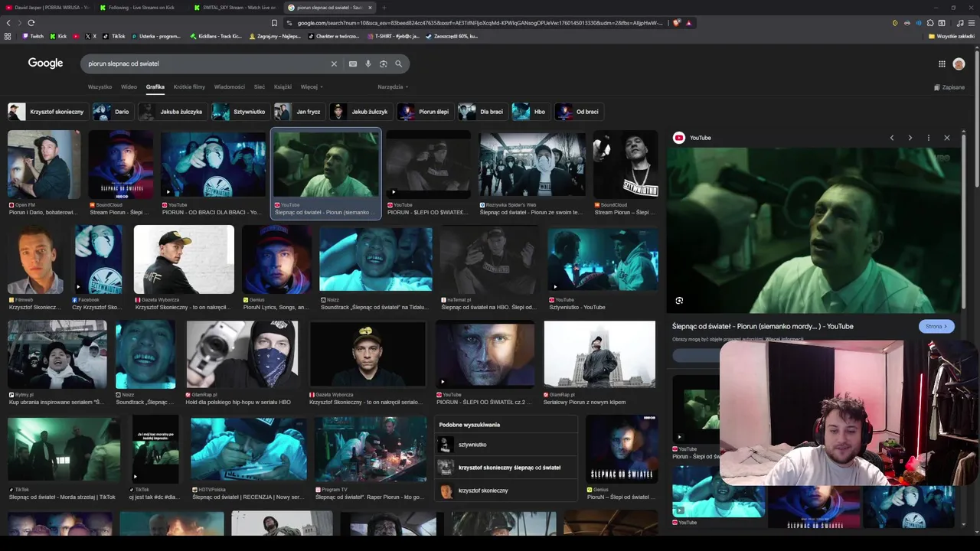The height and width of the screenshot is (551, 980).
Task: Expand the Więcej dropdown
Action: [312, 86]
